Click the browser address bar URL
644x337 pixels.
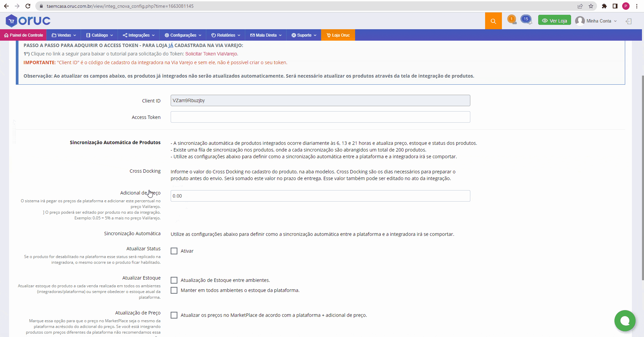point(120,6)
